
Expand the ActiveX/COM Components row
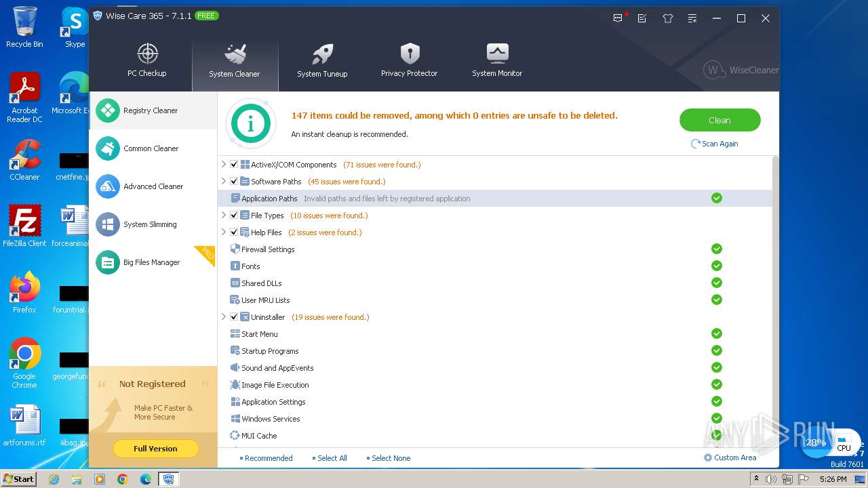click(x=224, y=164)
